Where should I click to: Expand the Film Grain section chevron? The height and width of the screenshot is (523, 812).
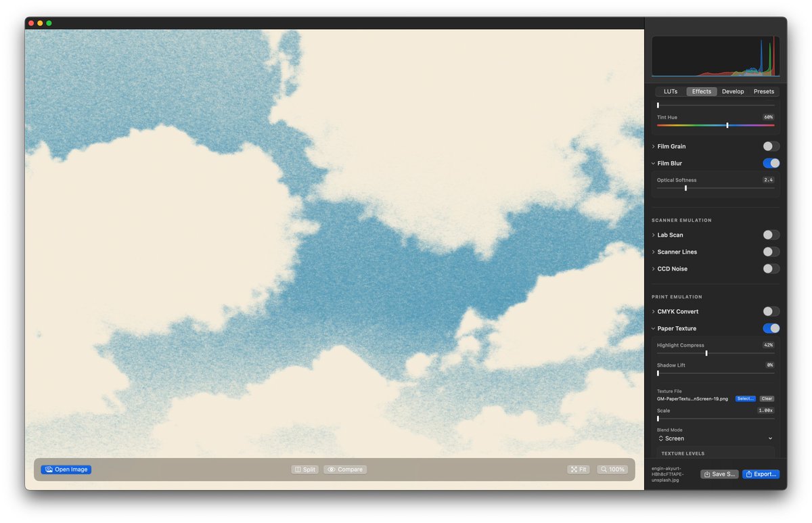653,146
